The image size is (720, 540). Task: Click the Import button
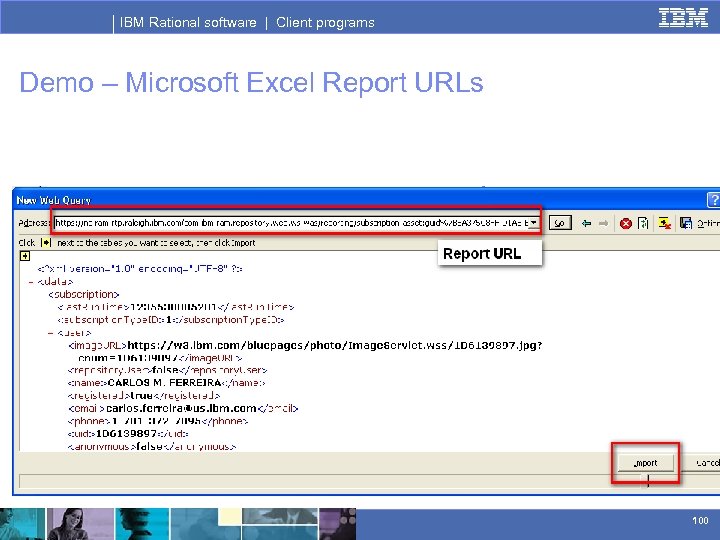[x=646, y=463]
